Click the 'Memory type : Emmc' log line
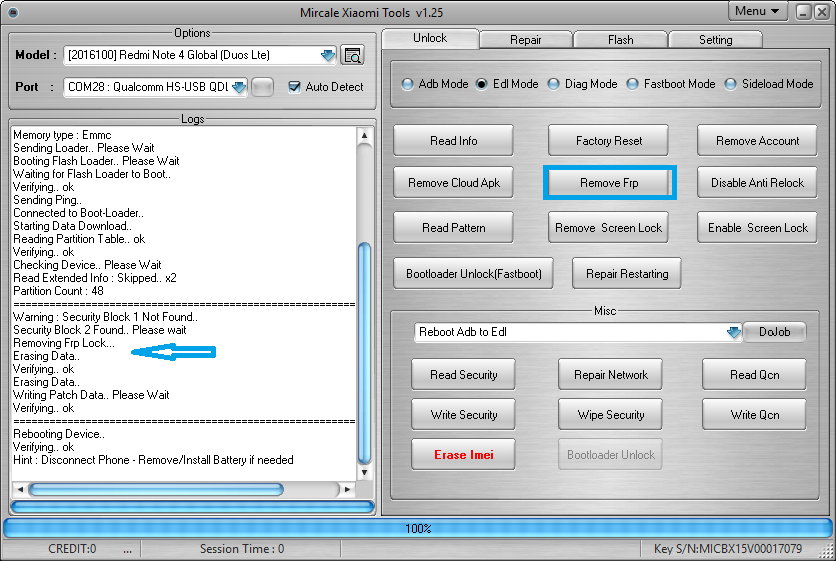This screenshot has height=561, width=836. click(x=62, y=135)
